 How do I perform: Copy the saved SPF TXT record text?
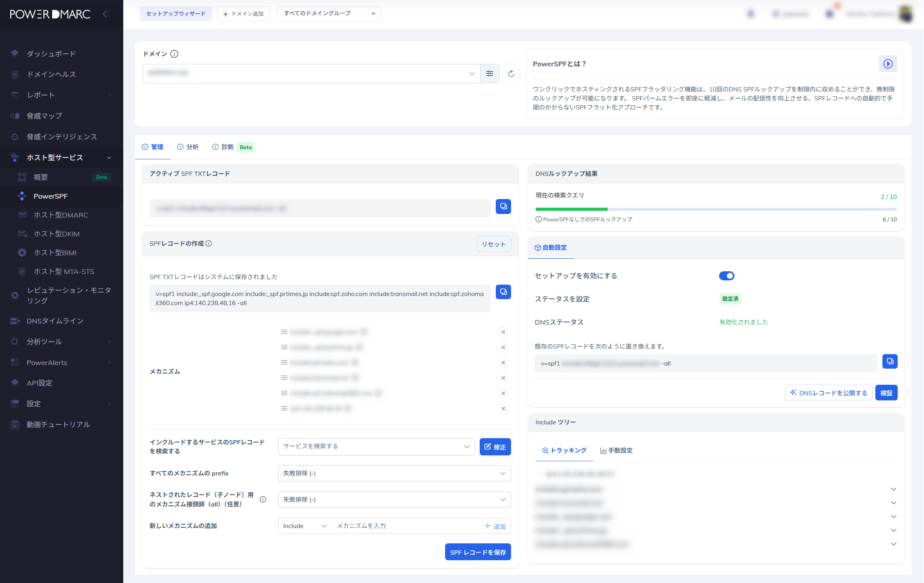503,292
